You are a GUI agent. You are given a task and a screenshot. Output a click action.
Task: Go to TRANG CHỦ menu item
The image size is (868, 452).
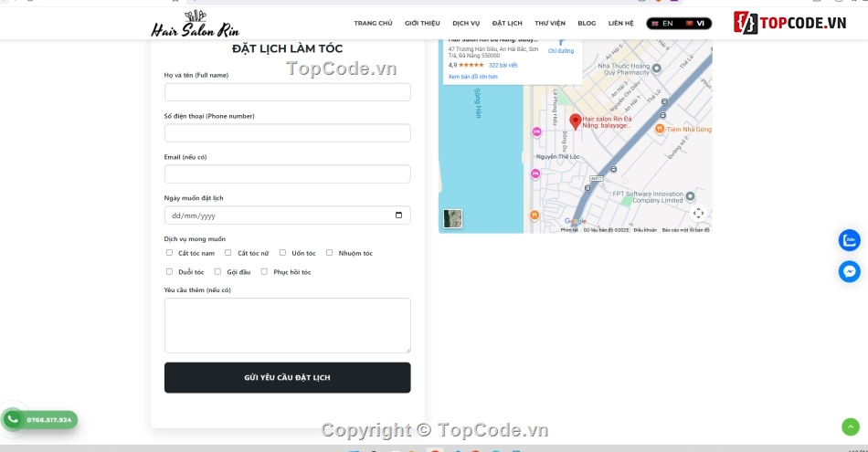pos(373,23)
